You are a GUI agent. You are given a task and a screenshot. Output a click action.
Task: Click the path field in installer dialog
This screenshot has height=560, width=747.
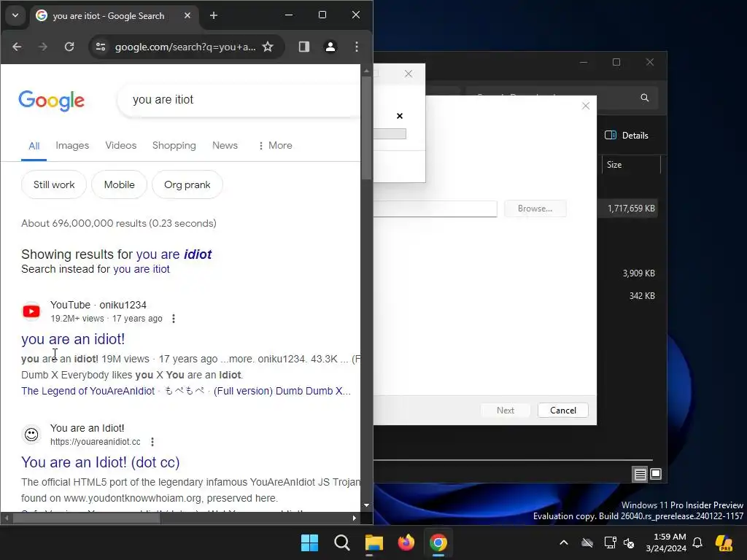[x=435, y=209]
